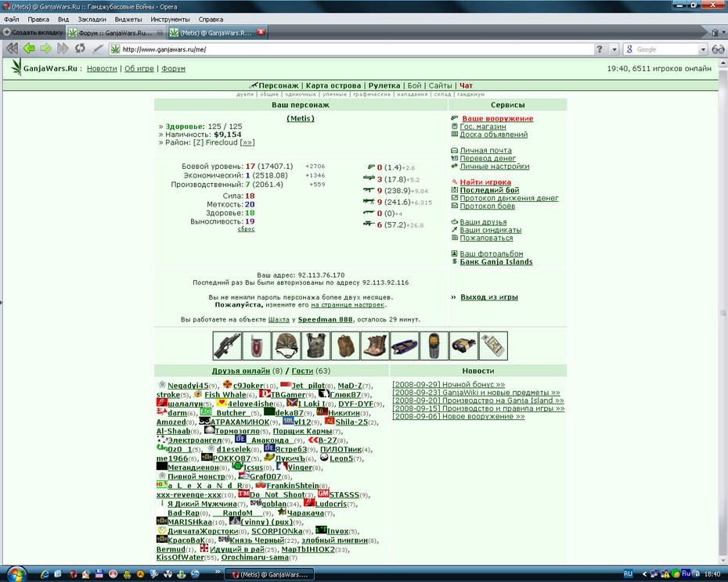This screenshot has height=582, width=728.
Task: Open the Файл menu
Action: [x=12, y=20]
